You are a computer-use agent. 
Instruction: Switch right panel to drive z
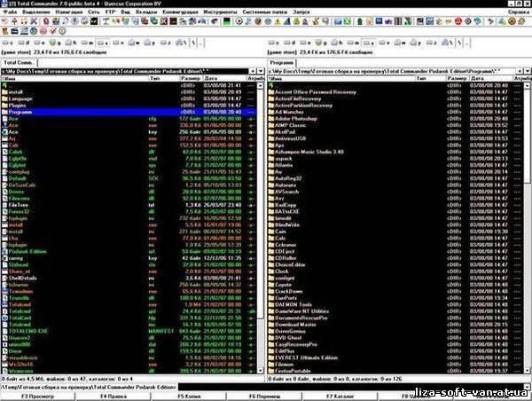click(x=431, y=43)
